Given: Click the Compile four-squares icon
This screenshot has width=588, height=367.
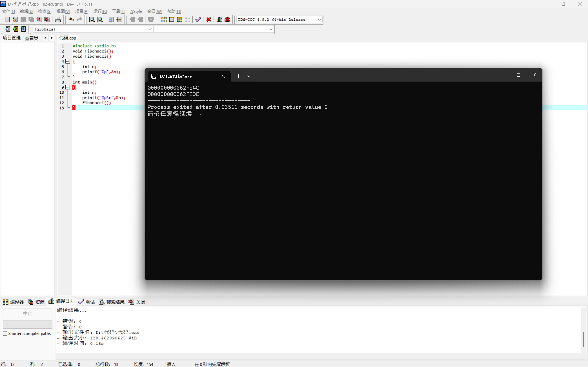Looking at the screenshot, I should (164, 20).
